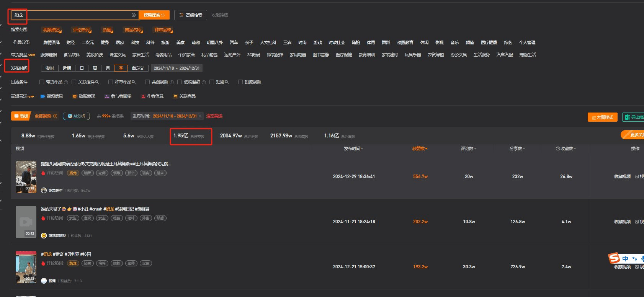
Task: Click the 视频信息 camera icon filter
Action: [43, 96]
